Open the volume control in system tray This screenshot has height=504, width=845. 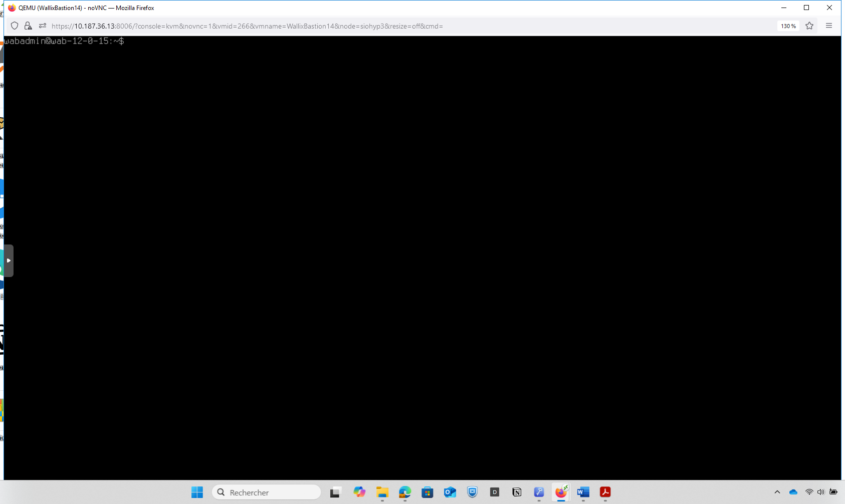coord(820,492)
